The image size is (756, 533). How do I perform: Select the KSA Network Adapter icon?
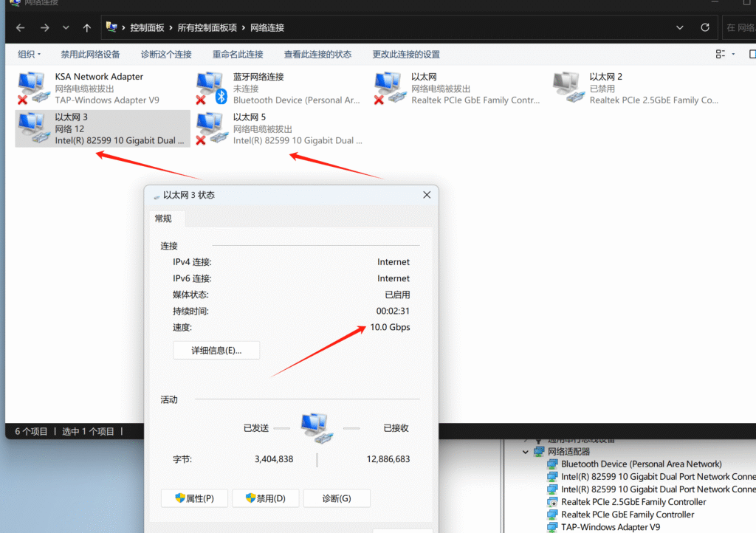coord(31,88)
